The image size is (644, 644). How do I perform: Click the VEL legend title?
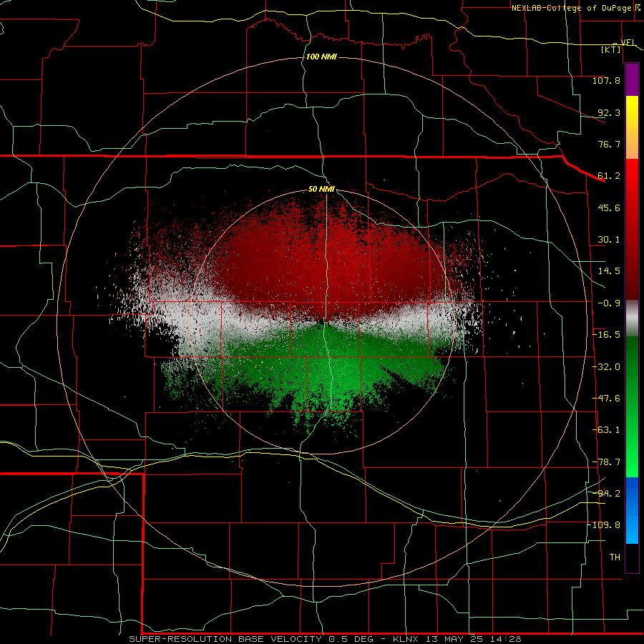point(628,42)
